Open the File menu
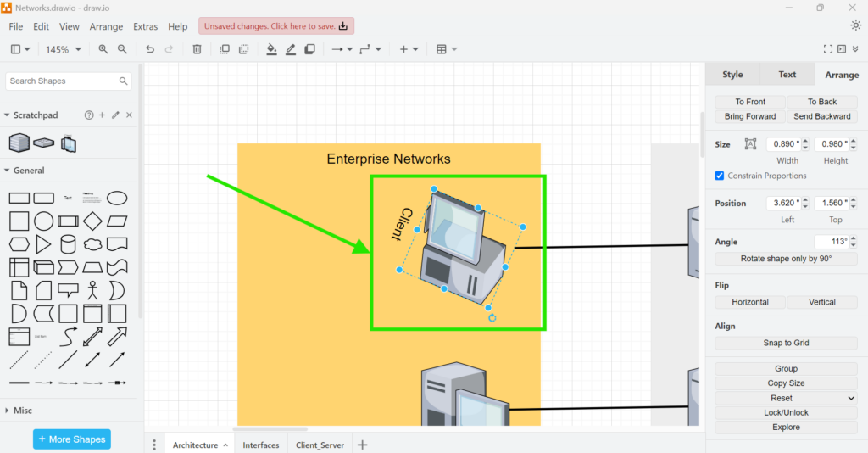Viewport: 868px width, 453px height. tap(16, 26)
